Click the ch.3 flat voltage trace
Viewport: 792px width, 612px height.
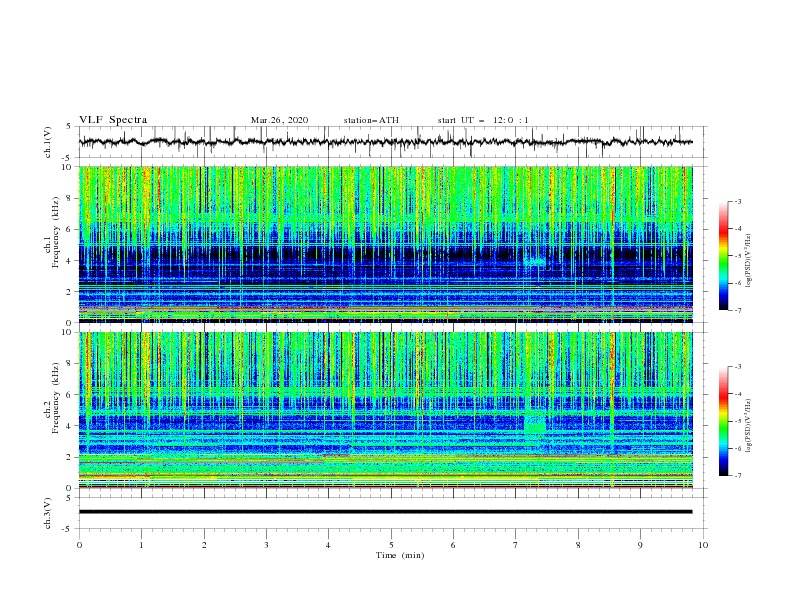pos(385,512)
